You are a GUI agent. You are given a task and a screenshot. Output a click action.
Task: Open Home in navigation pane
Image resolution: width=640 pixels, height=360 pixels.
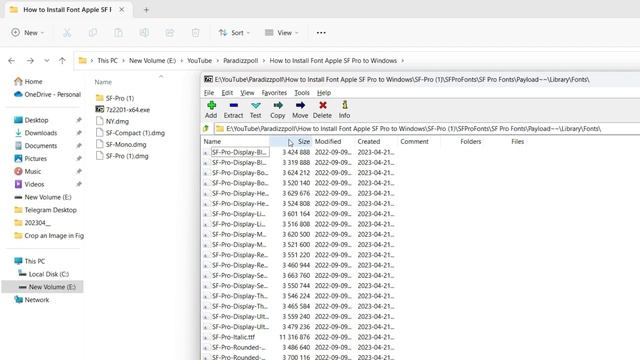pyautogui.click(x=28, y=82)
